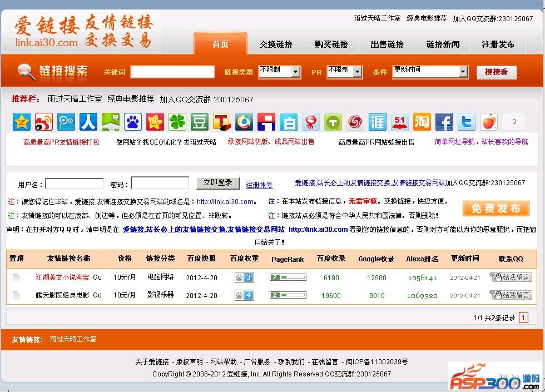The image size is (545, 392).
Task: Click PageRank bar in 江湖美文小说淘宝 row
Action: 288,277
